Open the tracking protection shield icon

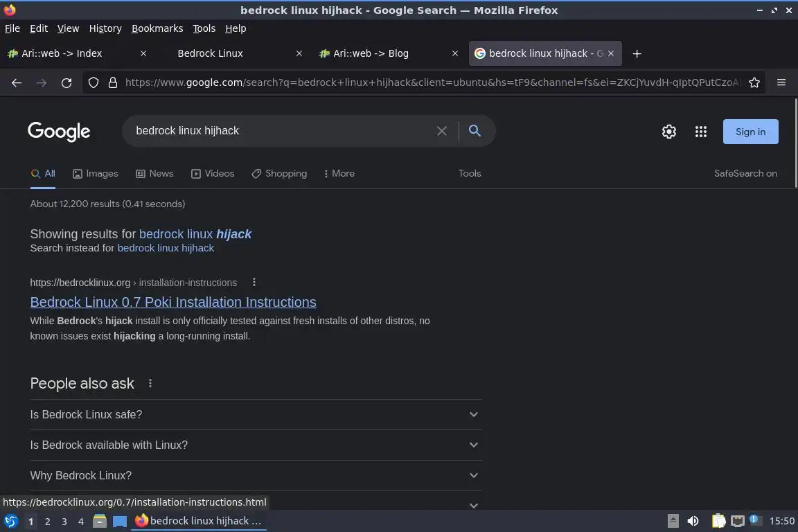pyautogui.click(x=93, y=82)
